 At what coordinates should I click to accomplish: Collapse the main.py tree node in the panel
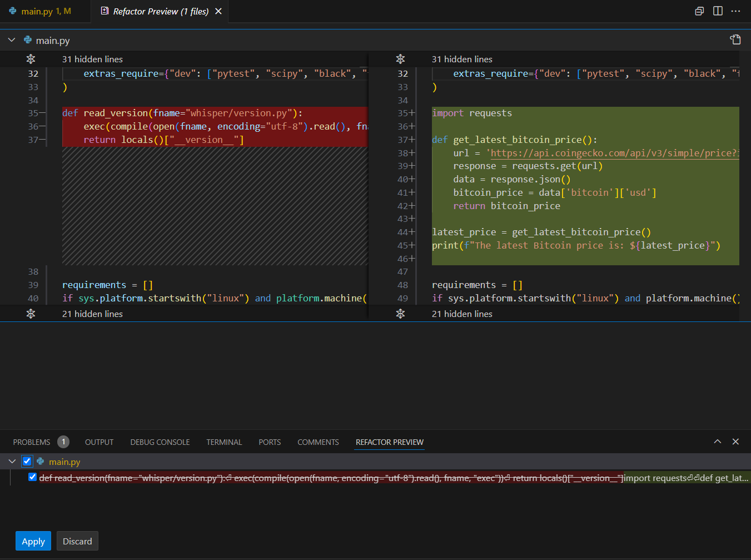[x=12, y=462]
